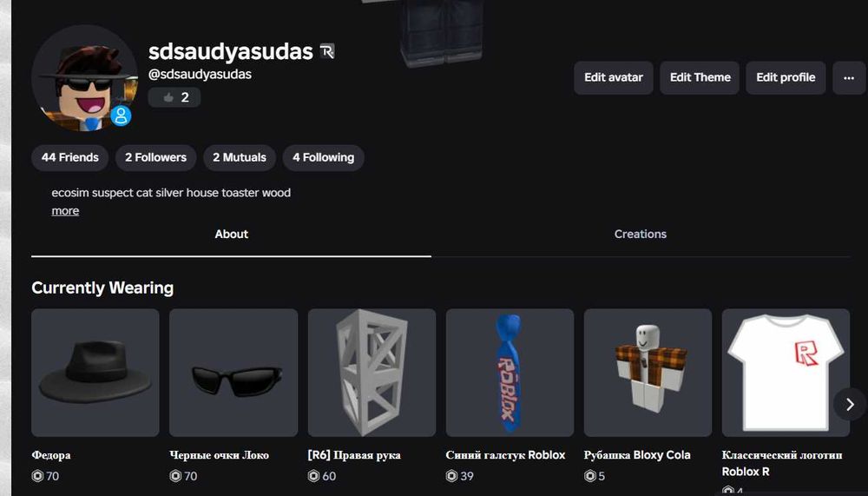Select the blue Roblox tie thumbnail
This screenshot has width=868, height=496.
(510, 373)
